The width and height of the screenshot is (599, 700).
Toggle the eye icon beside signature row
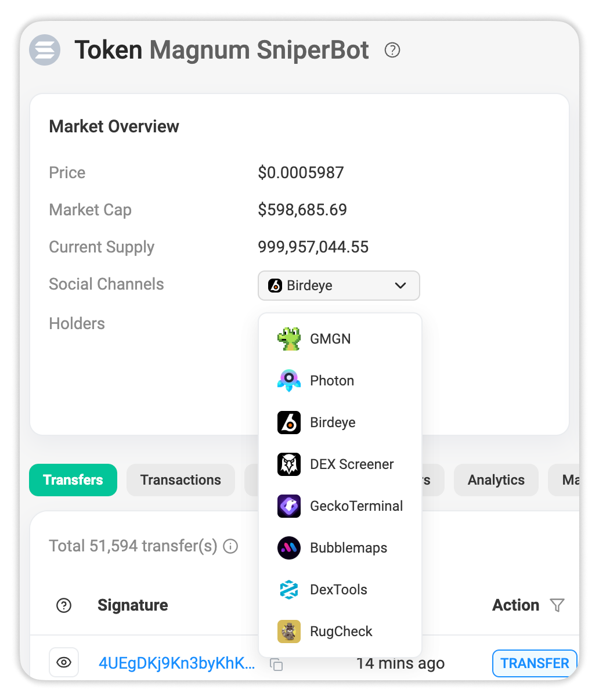coord(64,663)
